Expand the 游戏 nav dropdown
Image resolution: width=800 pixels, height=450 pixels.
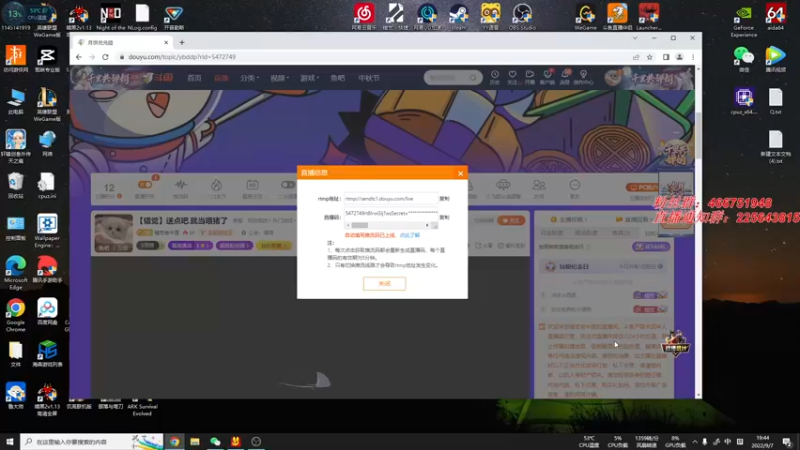pos(309,78)
